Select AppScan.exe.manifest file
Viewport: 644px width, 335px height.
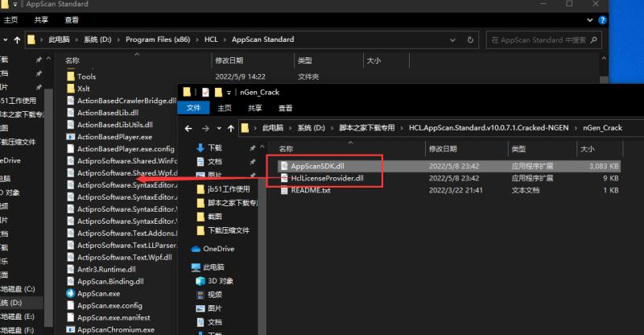(x=109, y=318)
